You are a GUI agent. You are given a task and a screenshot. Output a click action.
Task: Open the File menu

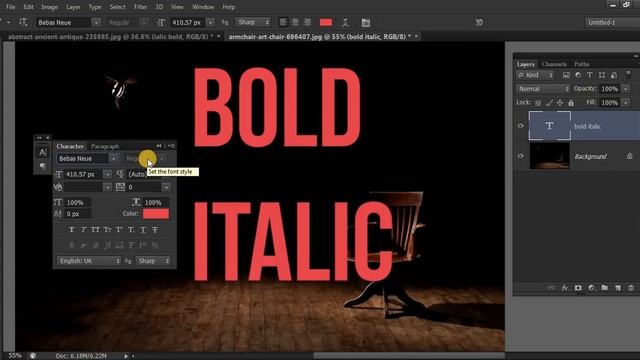(10, 7)
